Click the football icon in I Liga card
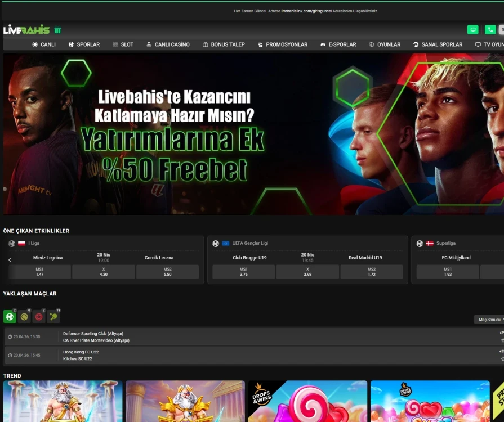 coord(12,244)
